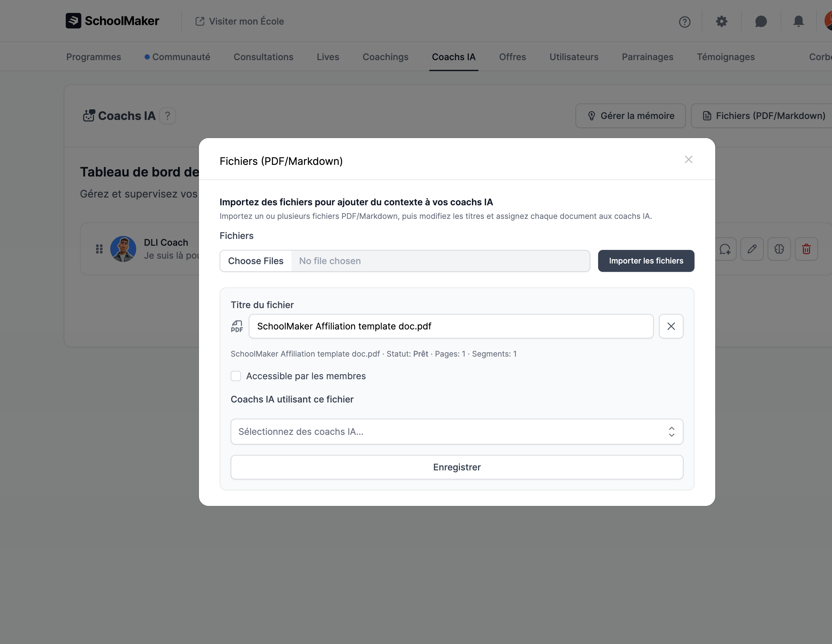Screen dimensions: 832x644
Task: Close the Fichiers (PDF/Markdown) dialog
Action: [x=688, y=160]
